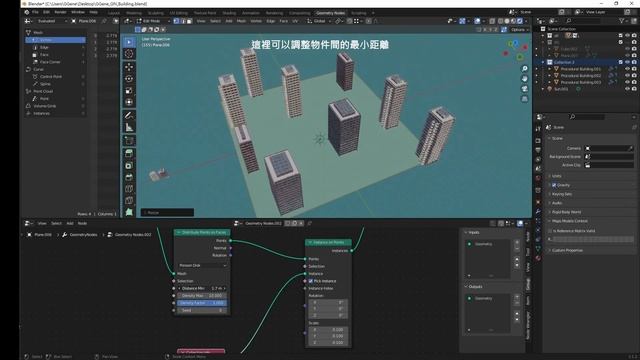Collapse the Inputs panel in node sidebar
Viewport: 640px width, 360px height.
466,232
